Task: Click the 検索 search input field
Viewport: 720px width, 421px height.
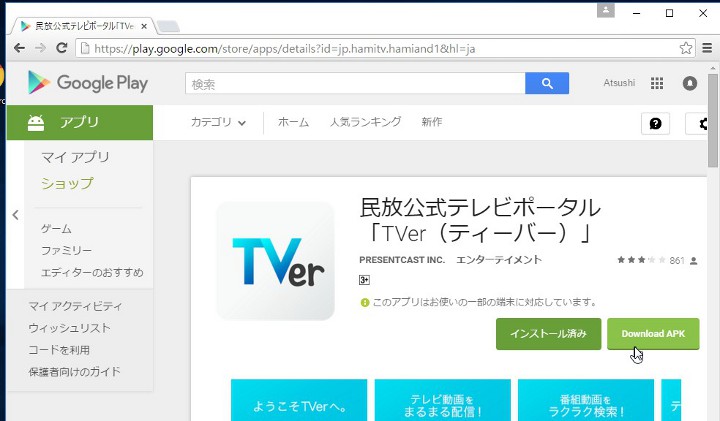Action: pos(355,84)
